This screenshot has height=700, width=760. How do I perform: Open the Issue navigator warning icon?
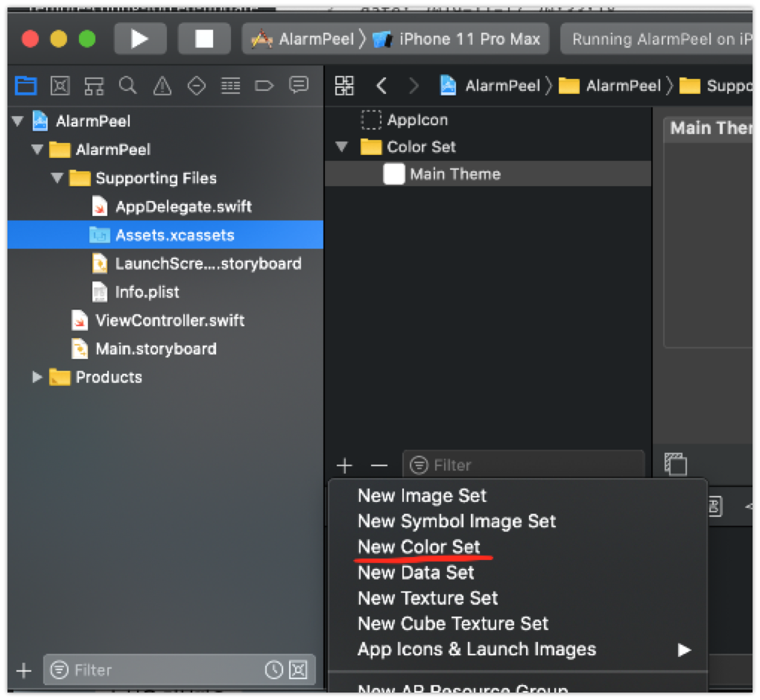(162, 86)
